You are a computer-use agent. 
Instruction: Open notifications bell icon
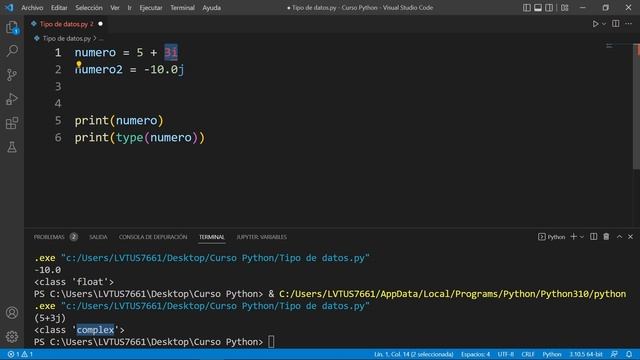(629, 354)
